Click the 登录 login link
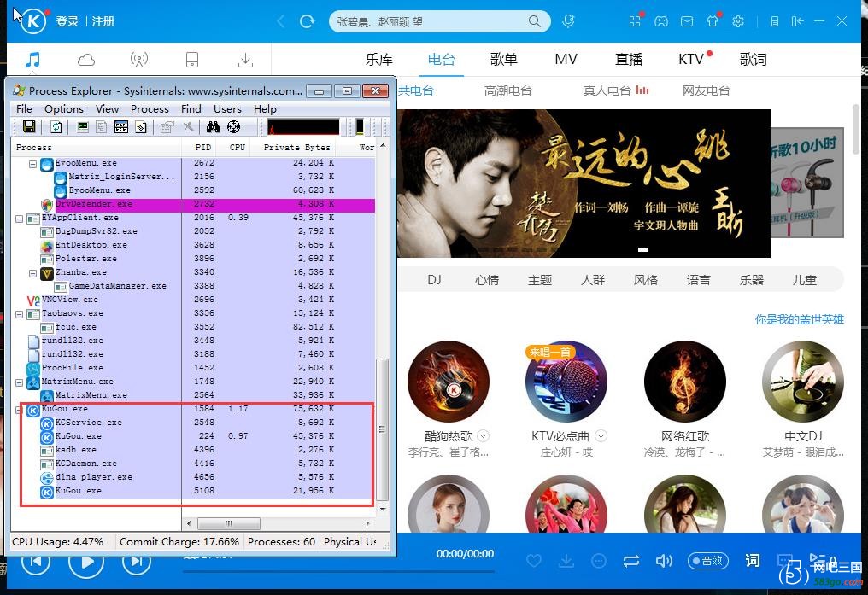868x595 pixels. (x=67, y=21)
